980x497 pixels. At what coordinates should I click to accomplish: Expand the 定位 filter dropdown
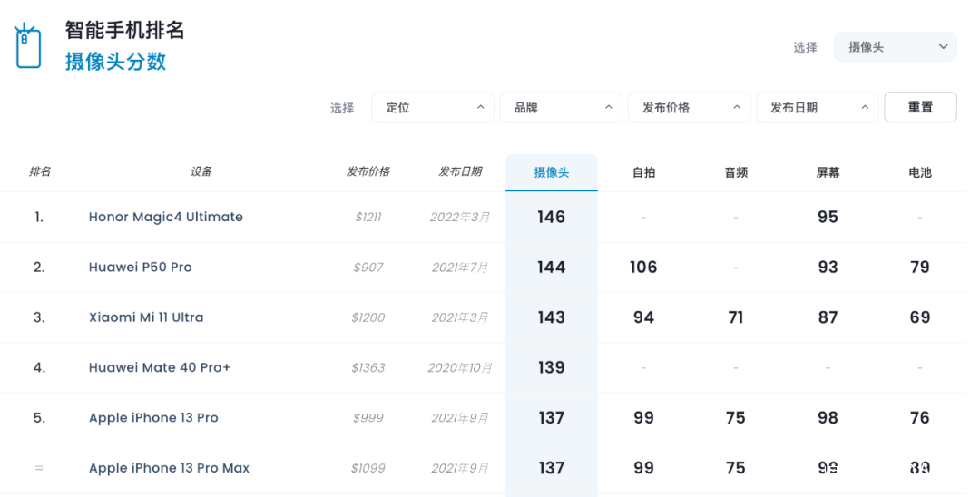[432, 108]
